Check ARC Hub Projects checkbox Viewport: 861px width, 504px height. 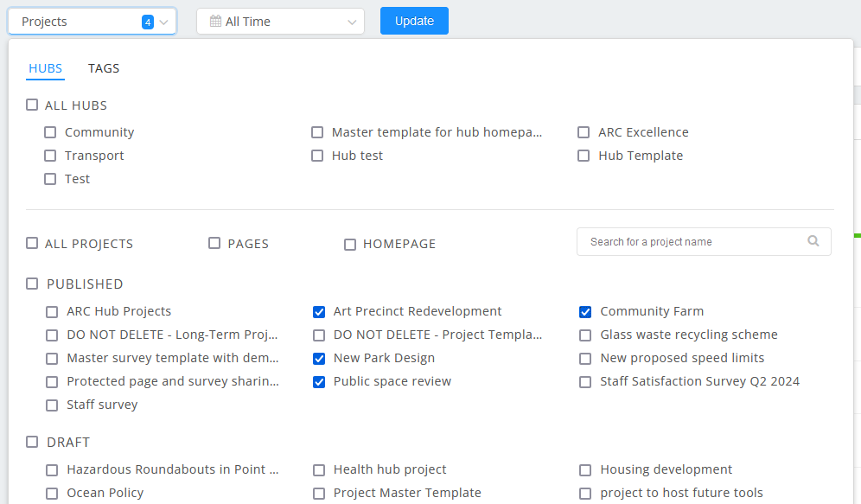click(x=52, y=312)
